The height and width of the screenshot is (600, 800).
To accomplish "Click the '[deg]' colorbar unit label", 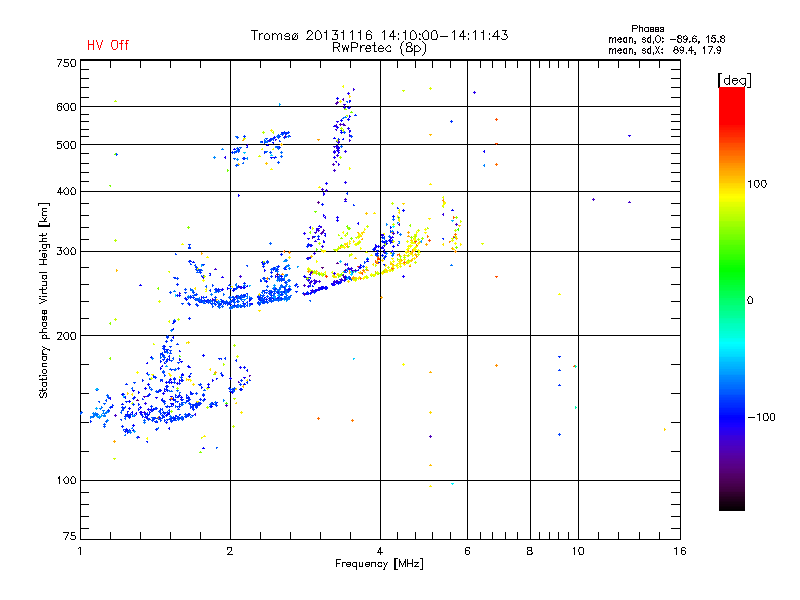I will pyautogui.click(x=734, y=80).
